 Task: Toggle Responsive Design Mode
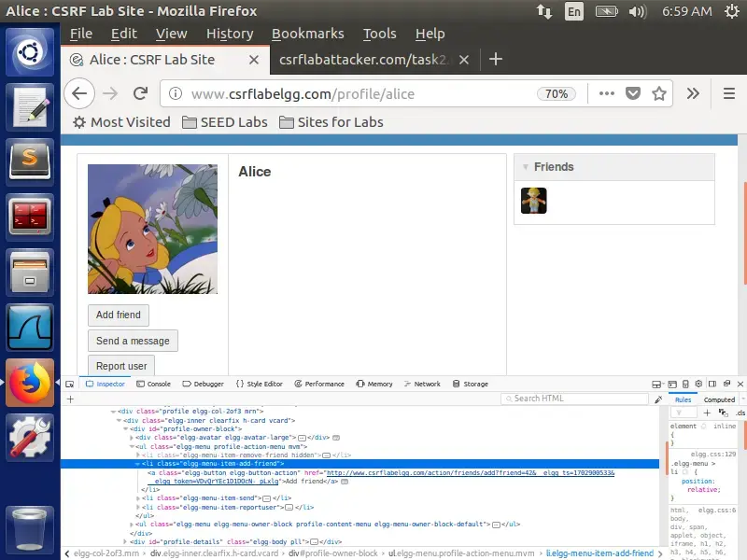point(685,384)
